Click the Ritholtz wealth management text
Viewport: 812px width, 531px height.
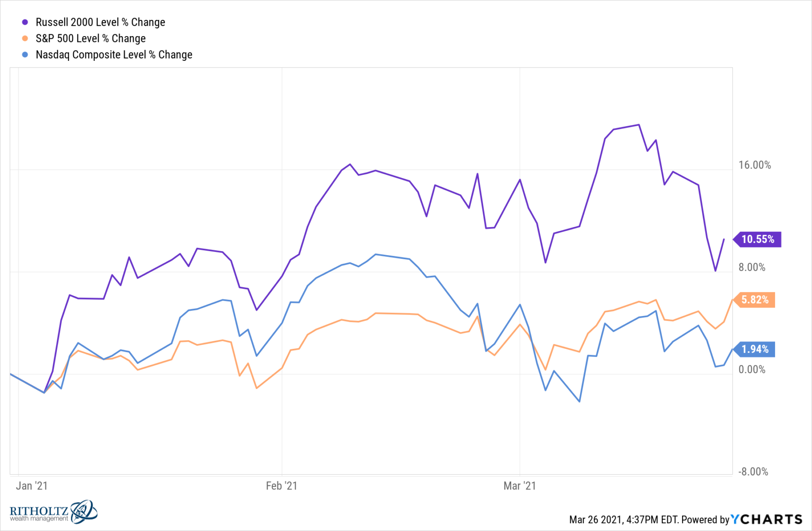39,513
